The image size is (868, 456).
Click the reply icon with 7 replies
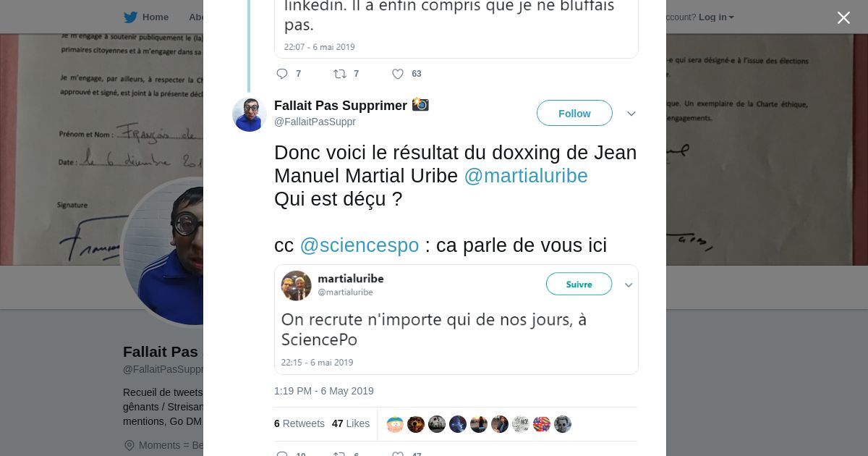[x=282, y=74]
